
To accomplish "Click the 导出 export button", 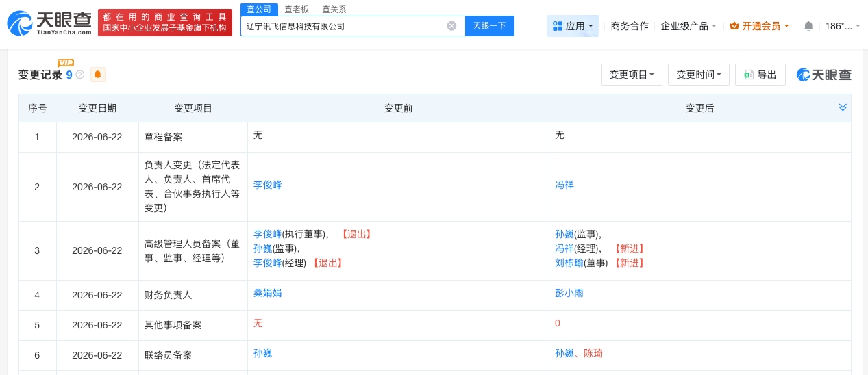I will click(760, 75).
